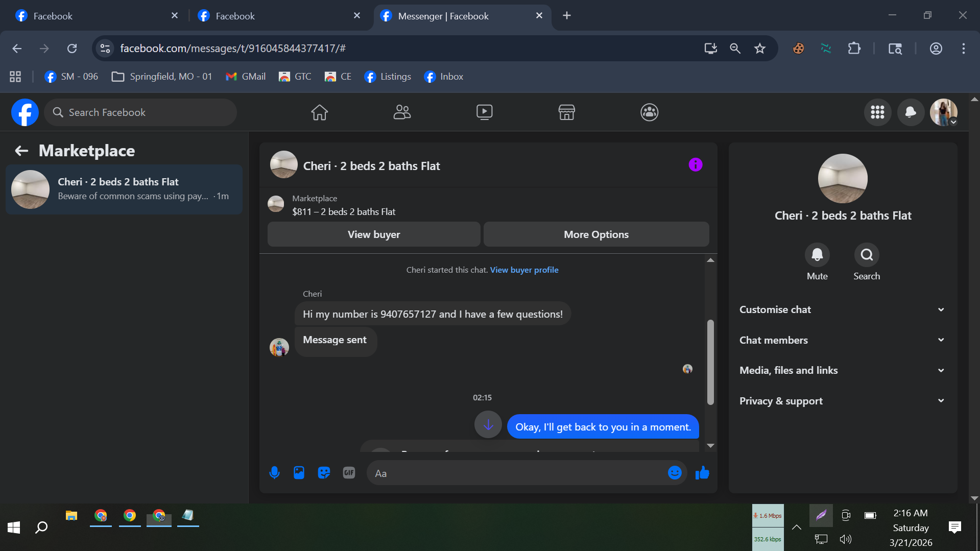The image size is (980, 551).
Task: Choose a sticker icon
Action: (x=324, y=473)
